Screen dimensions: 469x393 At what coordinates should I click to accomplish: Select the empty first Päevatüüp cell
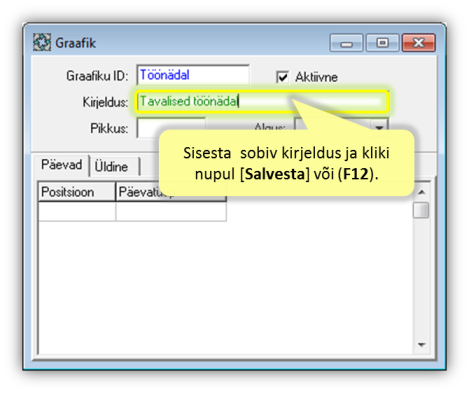171,212
